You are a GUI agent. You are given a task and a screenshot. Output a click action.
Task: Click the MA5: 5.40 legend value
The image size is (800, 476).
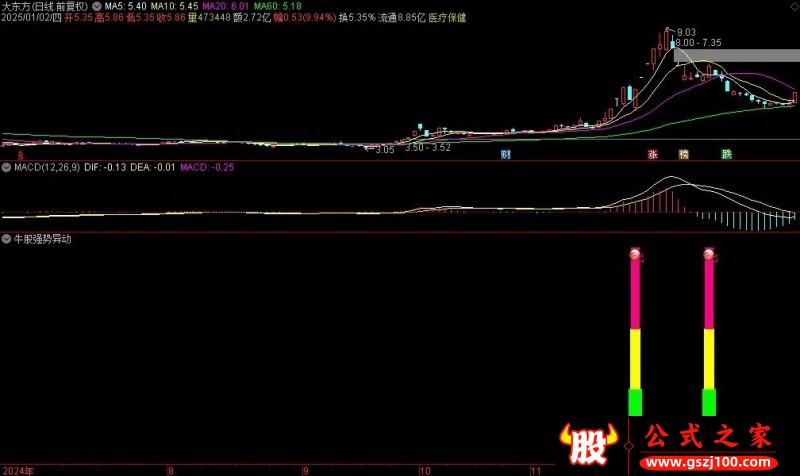[x=126, y=7]
